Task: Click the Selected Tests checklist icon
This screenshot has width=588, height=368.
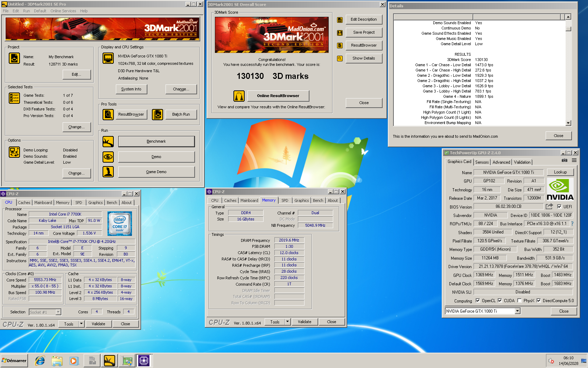Action: click(14, 98)
